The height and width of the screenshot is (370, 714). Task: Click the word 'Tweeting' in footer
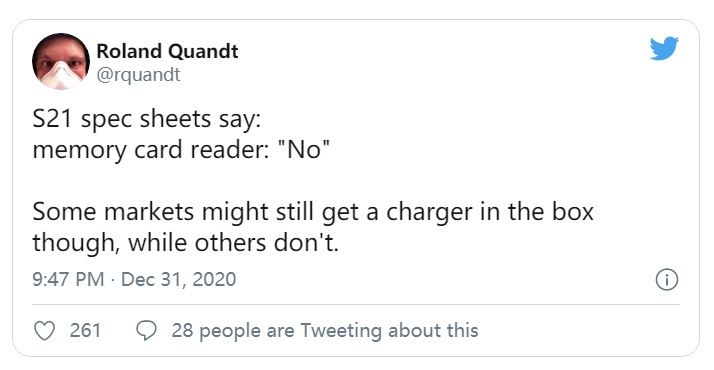click(341, 331)
